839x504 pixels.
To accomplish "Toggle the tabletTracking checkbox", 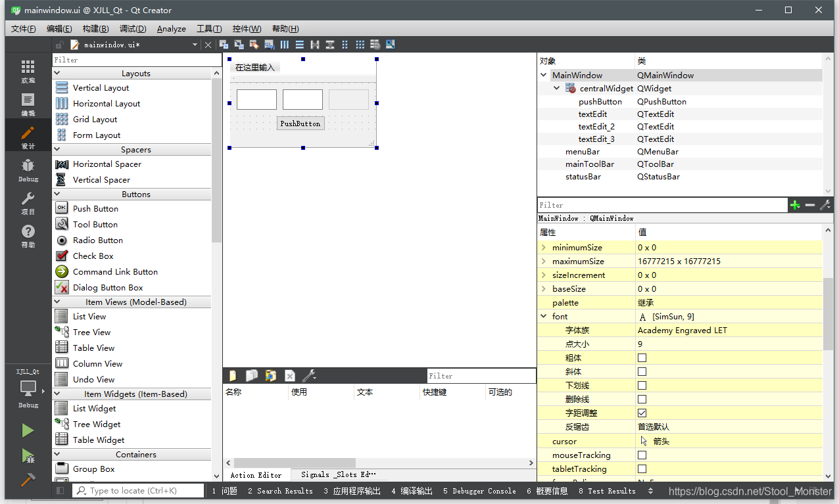I will click(x=642, y=469).
